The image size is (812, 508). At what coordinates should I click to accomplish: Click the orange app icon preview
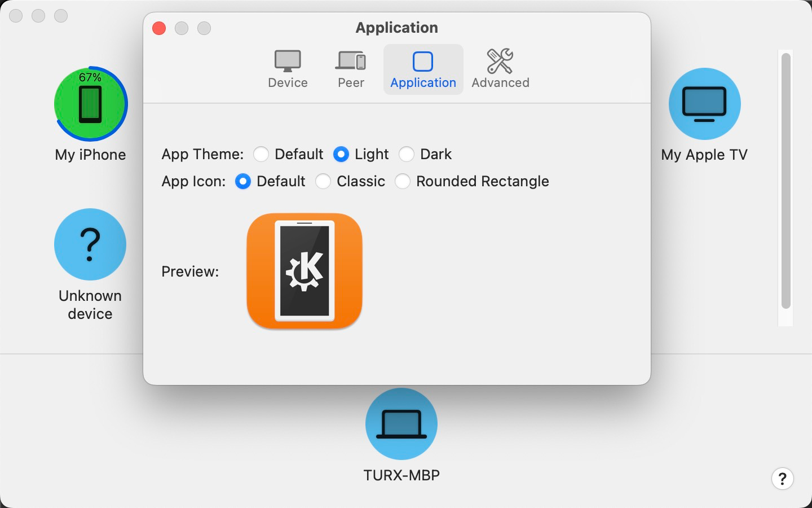304,271
